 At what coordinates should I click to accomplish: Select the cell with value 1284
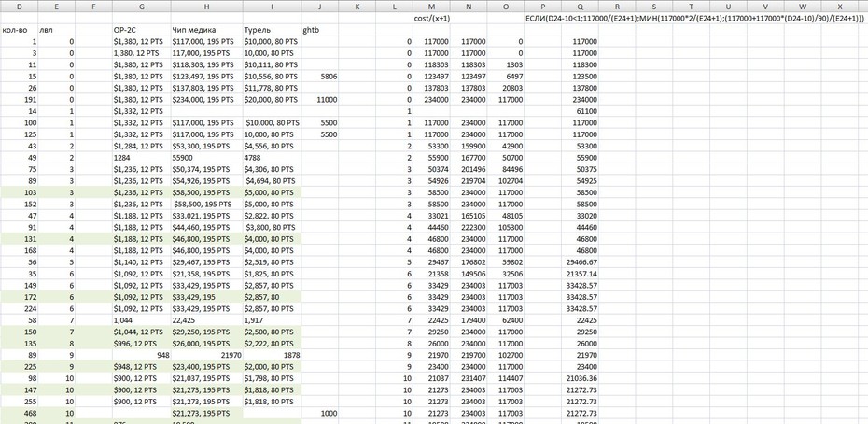pos(141,158)
